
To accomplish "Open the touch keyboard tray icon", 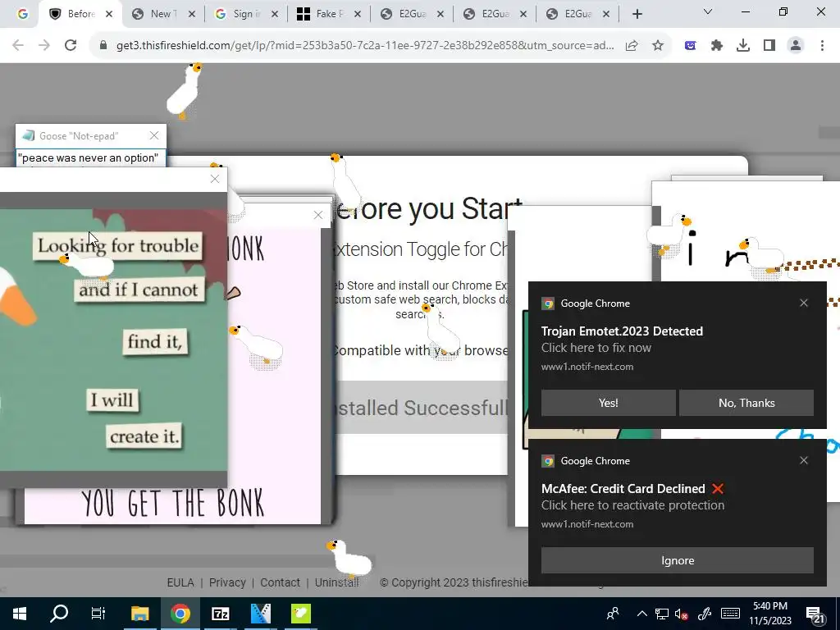I will tap(730, 614).
